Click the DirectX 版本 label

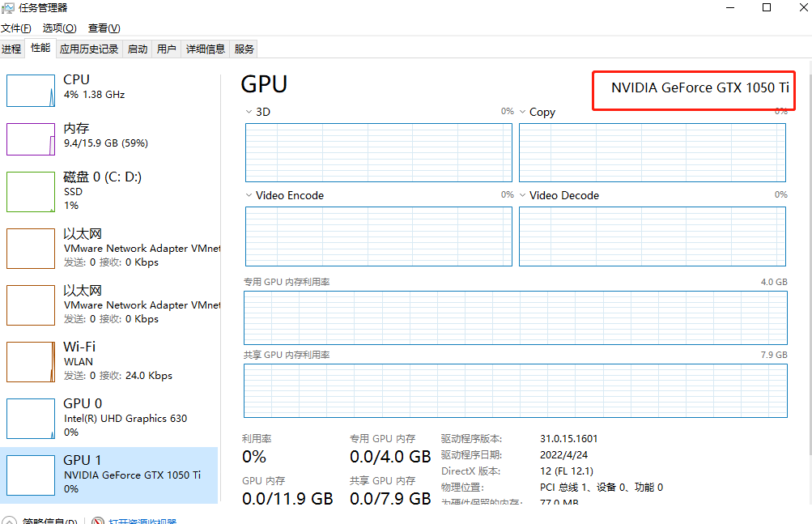pyautogui.click(x=470, y=471)
